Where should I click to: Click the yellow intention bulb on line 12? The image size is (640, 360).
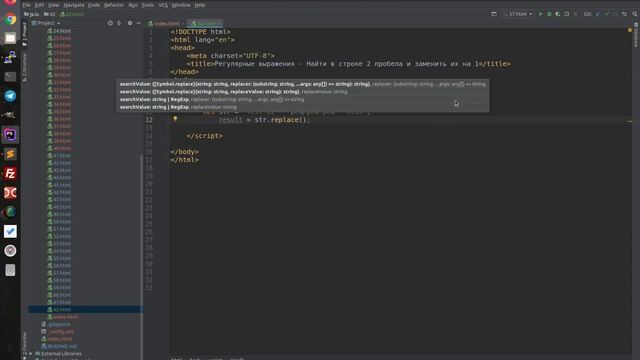(175, 119)
